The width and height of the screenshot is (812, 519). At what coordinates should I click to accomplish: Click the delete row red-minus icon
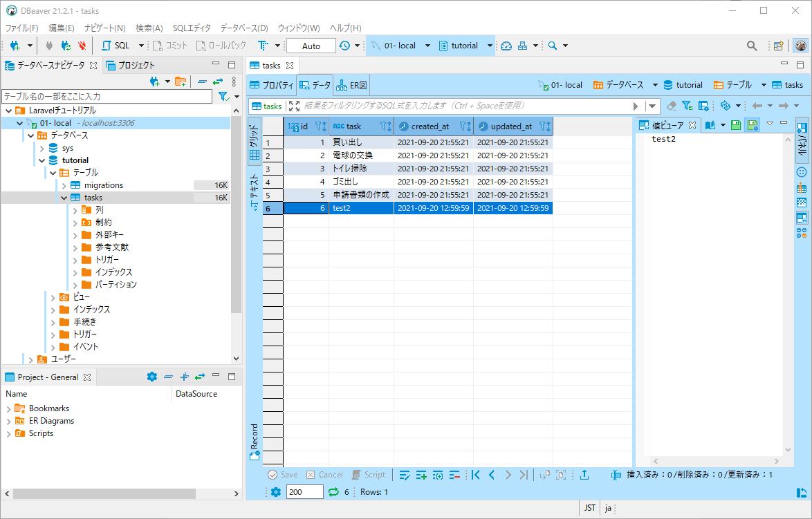(454, 475)
